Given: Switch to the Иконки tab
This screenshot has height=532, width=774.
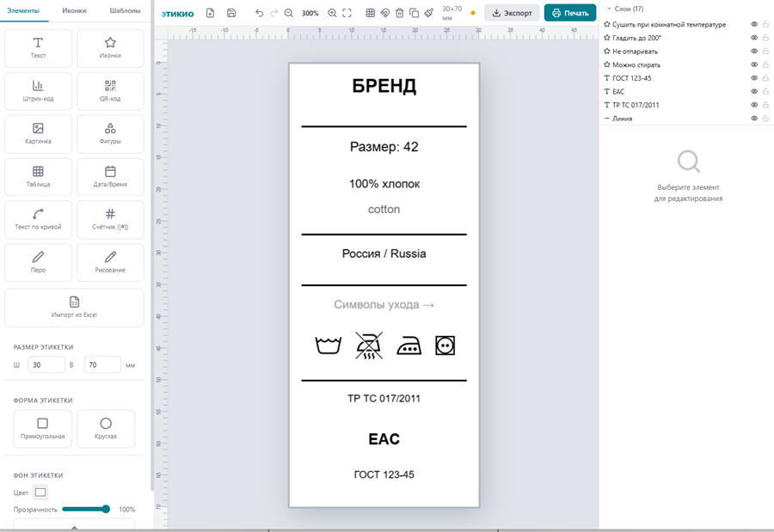Looking at the screenshot, I should point(74,10).
